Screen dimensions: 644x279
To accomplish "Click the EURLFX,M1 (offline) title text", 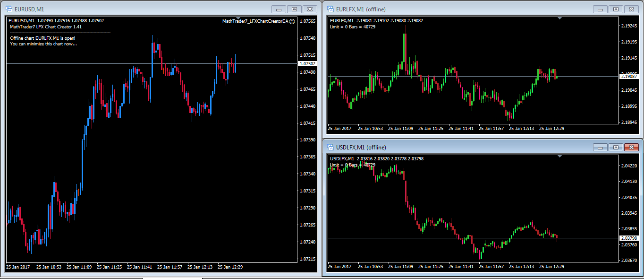I will pos(361,9).
